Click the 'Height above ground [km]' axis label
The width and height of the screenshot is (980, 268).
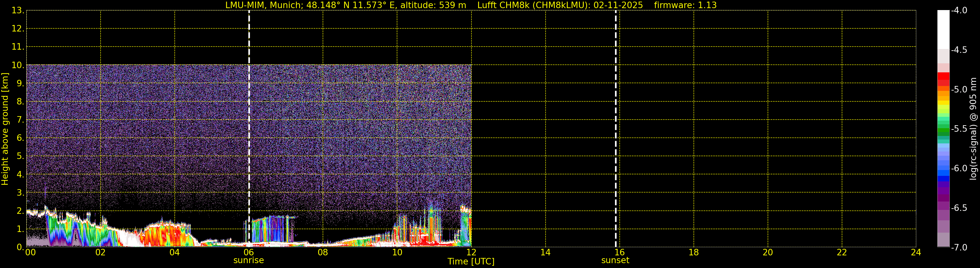(x=5, y=129)
